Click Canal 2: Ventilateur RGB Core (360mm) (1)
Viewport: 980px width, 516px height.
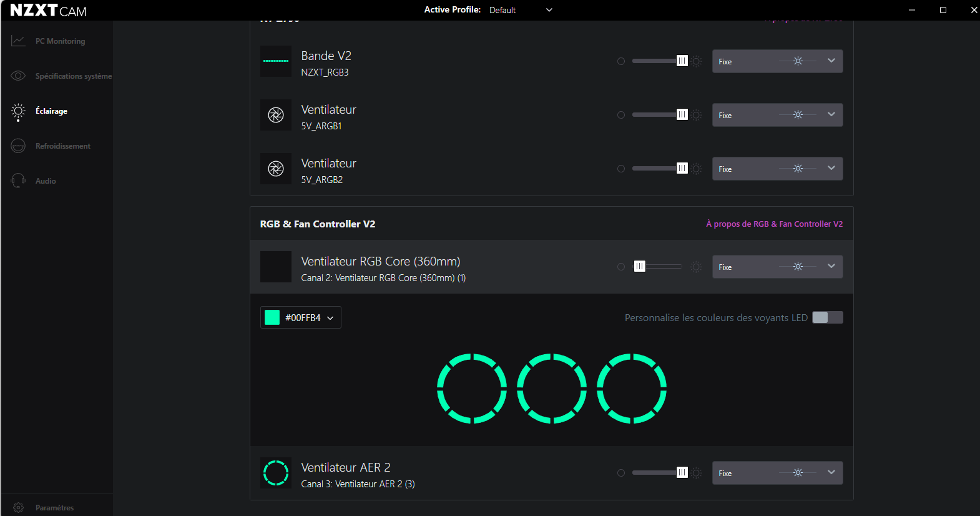point(383,278)
